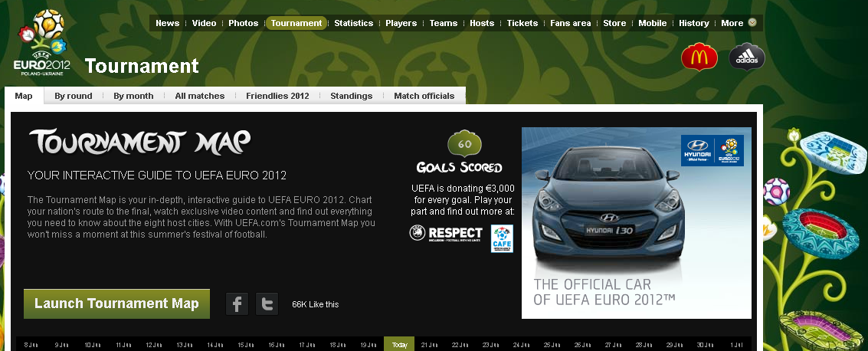Share on Facebook icon
The image size is (868, 351).
[237, 304]
